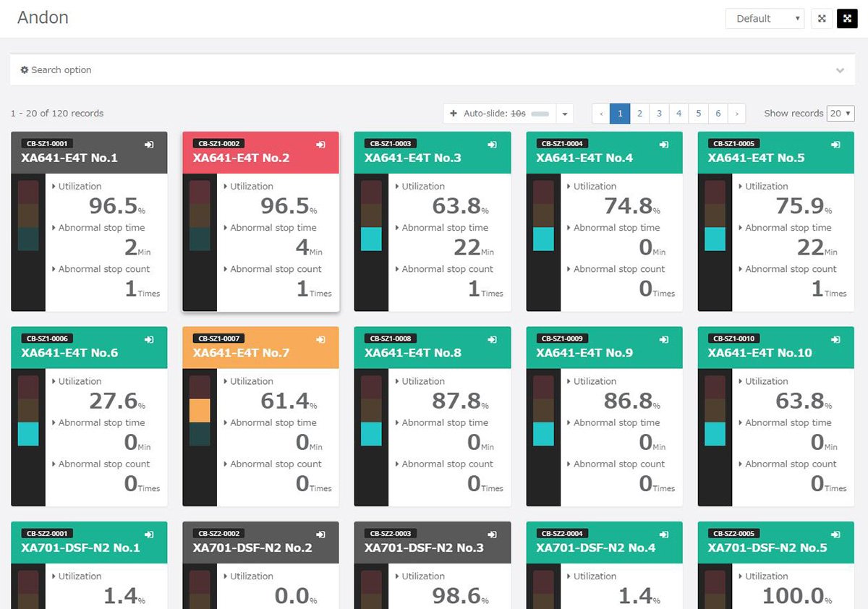Viewport: 868px width, 609px height.
Task: Open the XA701-DSF-N2 No.3 detail arrow icon
Action: [493, 535]
